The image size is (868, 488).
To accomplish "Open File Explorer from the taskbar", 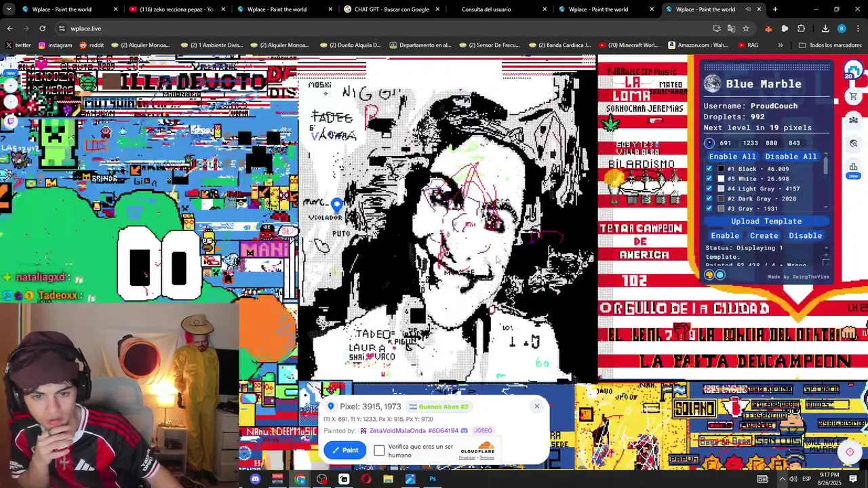I will pos(388,479).
